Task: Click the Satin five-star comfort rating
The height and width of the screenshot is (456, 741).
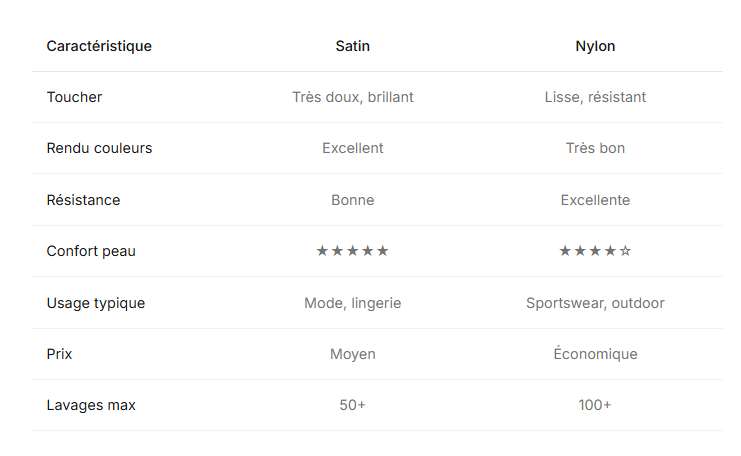Action: click(352, 251)
